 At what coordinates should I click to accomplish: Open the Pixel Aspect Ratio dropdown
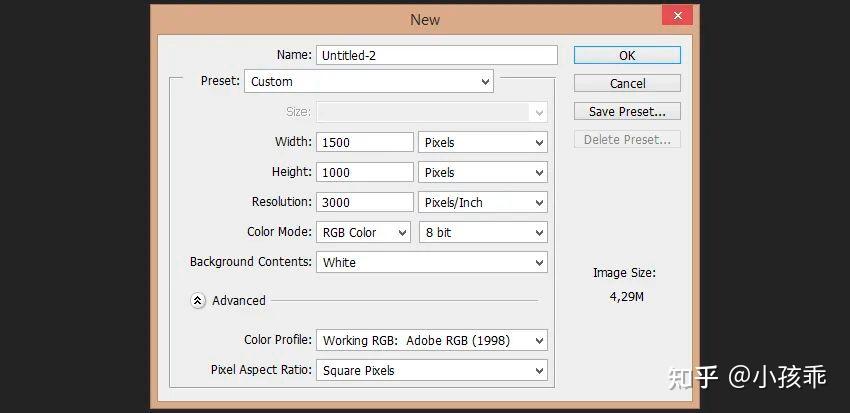(x=432, y=371)
